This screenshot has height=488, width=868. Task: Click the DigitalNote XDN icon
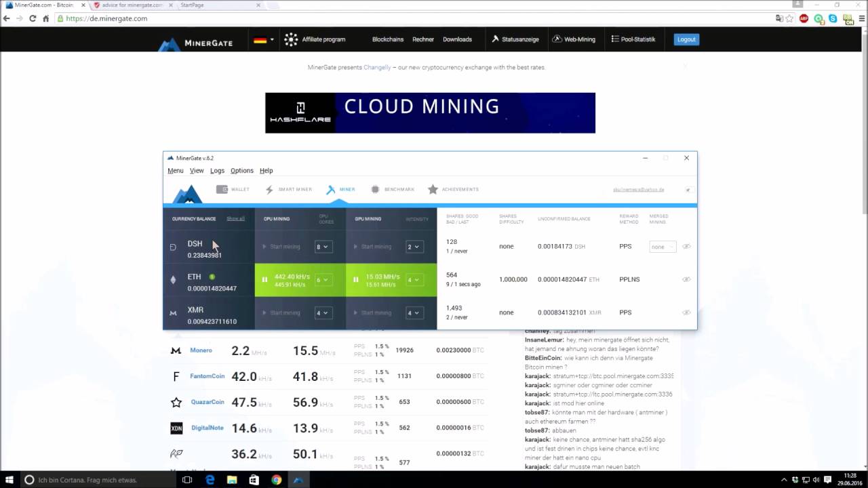(x=176, y=428)
